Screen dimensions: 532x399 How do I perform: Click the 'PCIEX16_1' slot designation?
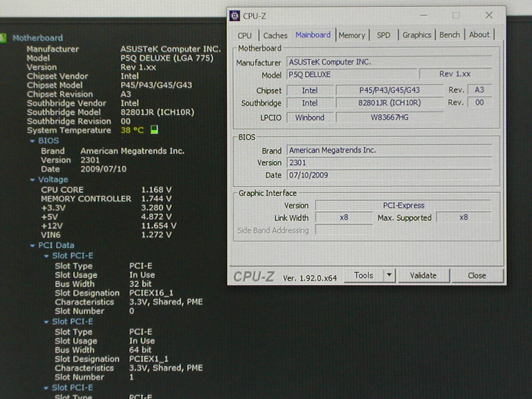tap(151, 293)
